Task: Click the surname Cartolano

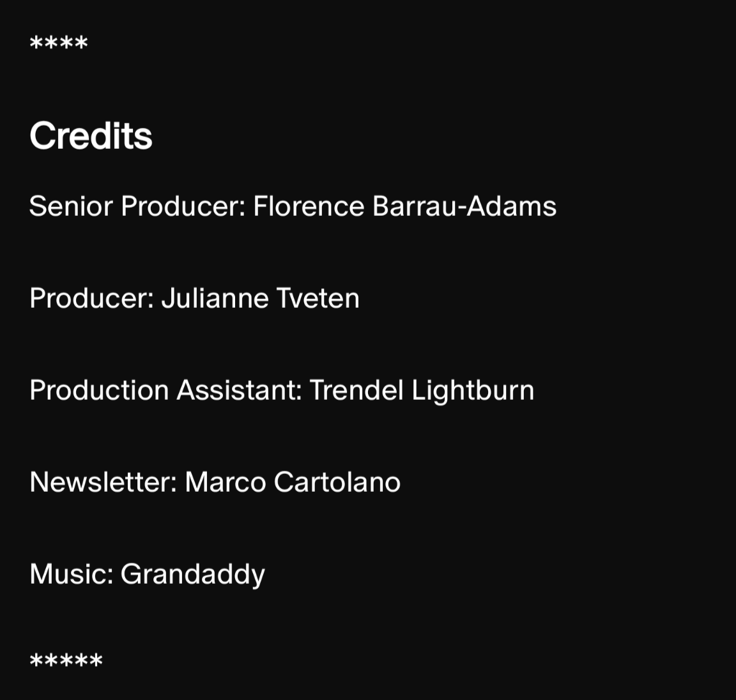Action: pyautogui.click(x=337, y=482)
